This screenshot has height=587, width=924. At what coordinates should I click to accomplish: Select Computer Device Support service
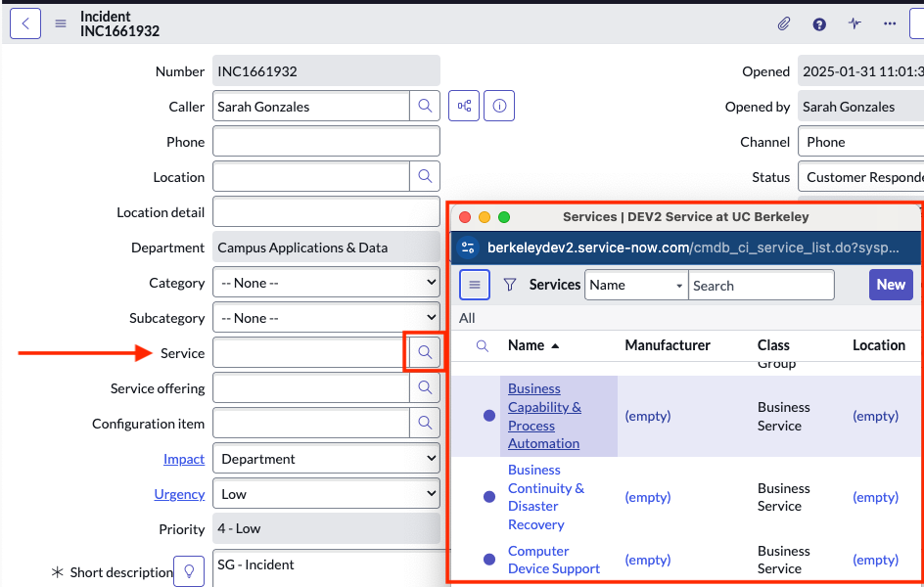[554, 560]
